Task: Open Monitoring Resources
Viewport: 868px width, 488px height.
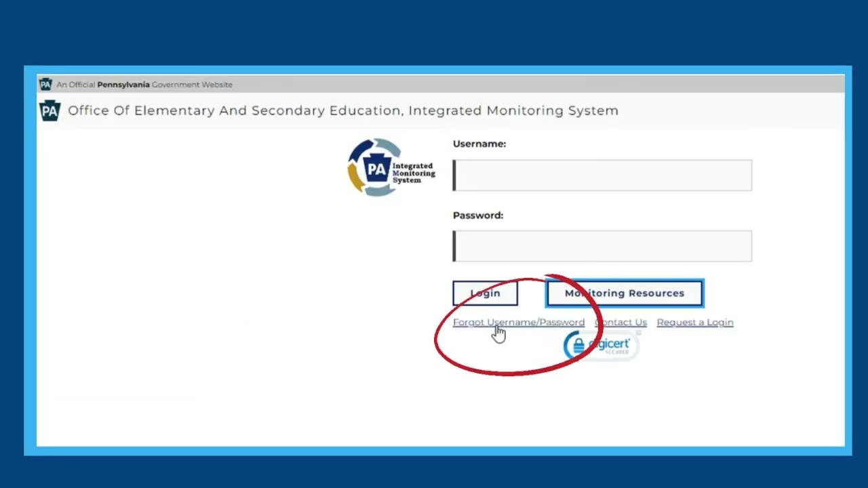Action: click(x=624, y=293)
